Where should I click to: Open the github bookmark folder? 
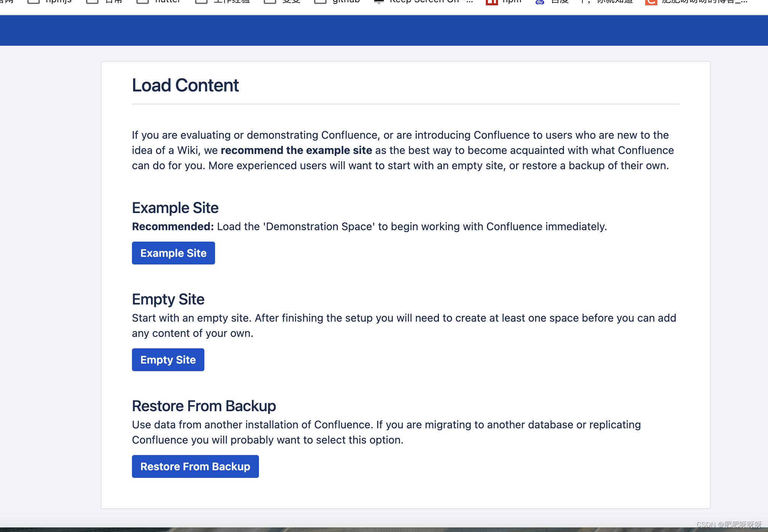[337, 2]
